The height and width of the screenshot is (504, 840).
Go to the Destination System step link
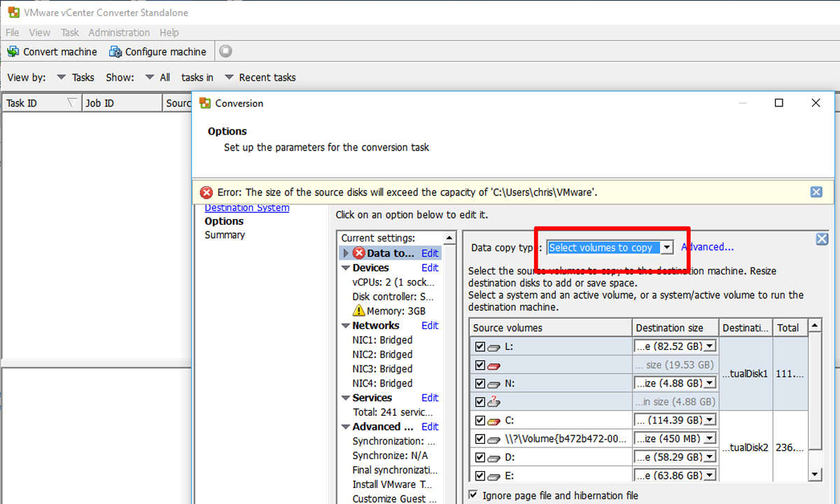[x=246, y=208]
